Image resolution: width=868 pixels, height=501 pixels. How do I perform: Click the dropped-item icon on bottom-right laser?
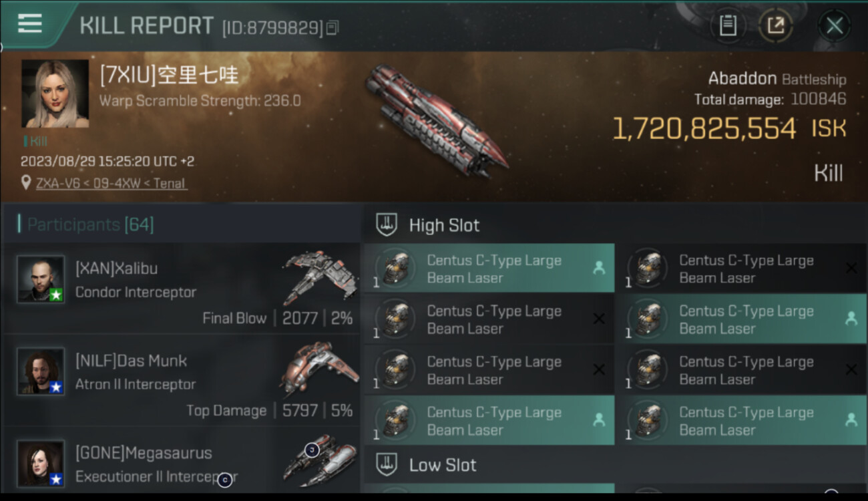coord(851,420)
